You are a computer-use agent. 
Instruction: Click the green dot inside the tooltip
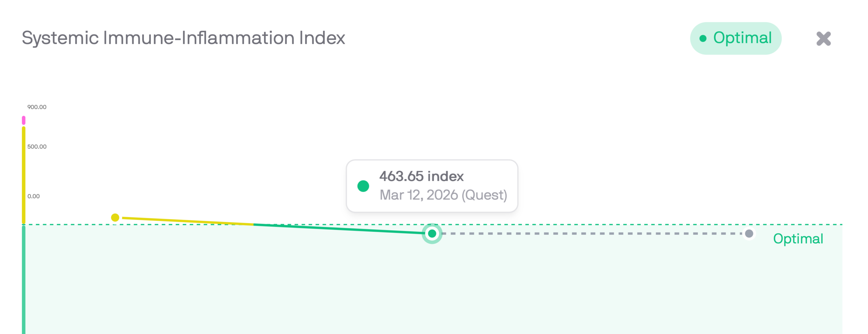363,186
